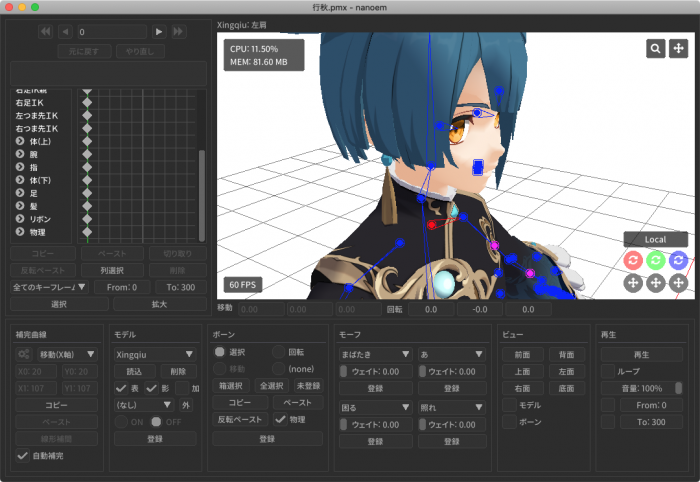Click the magnifier zoom icon in viewport
This screenshot has width=700, height=482.
click(656, 48)
